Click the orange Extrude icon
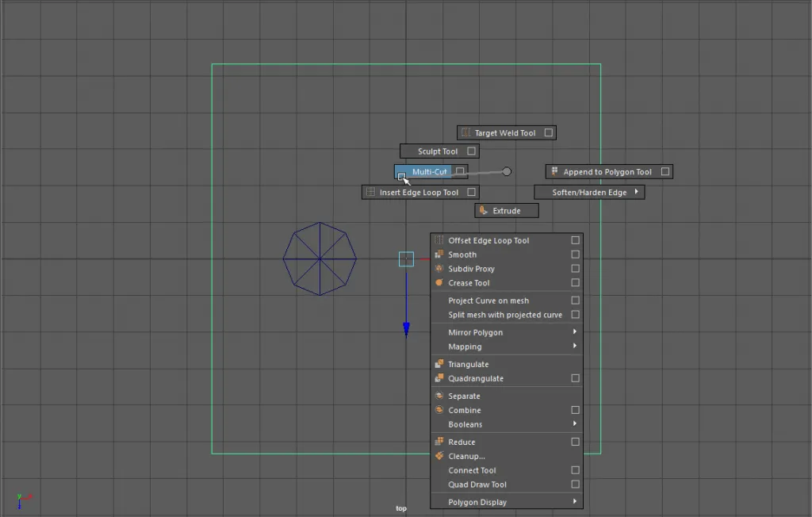Screen dimensions: 812x517 point(483,211)
